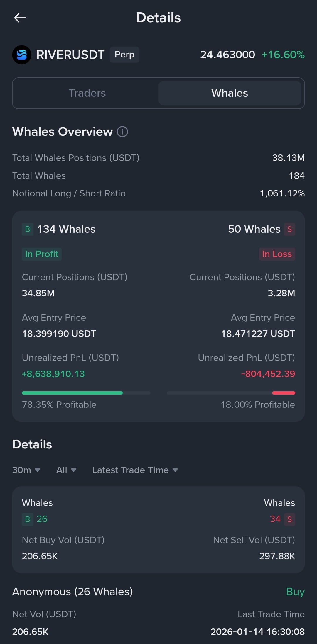
Task: Tap the B badge next to 26
Action: click(28, 519)
